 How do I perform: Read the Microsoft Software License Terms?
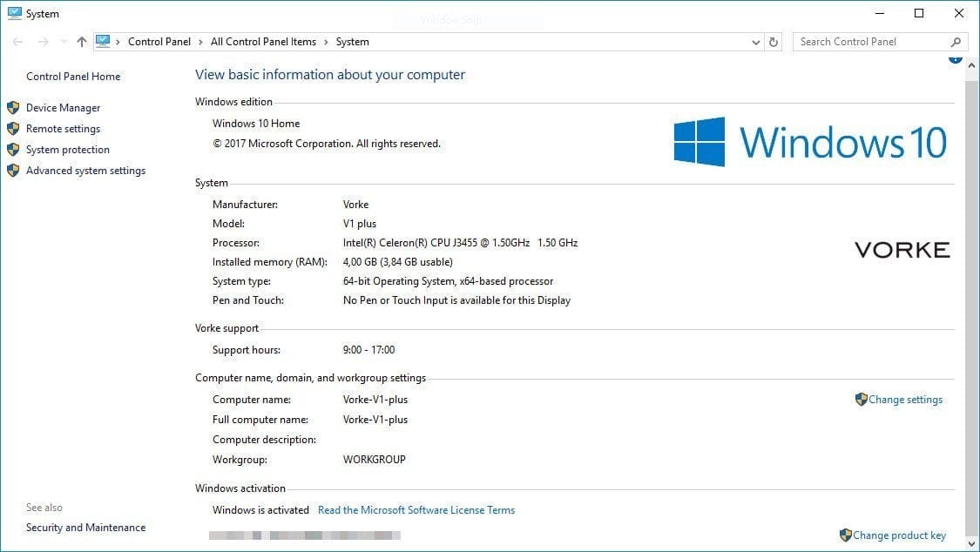[416, 510]
